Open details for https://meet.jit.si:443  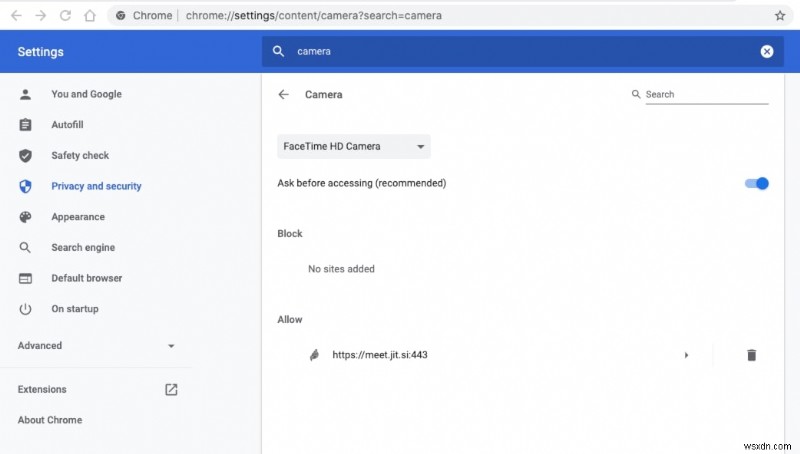click(686, 355)
